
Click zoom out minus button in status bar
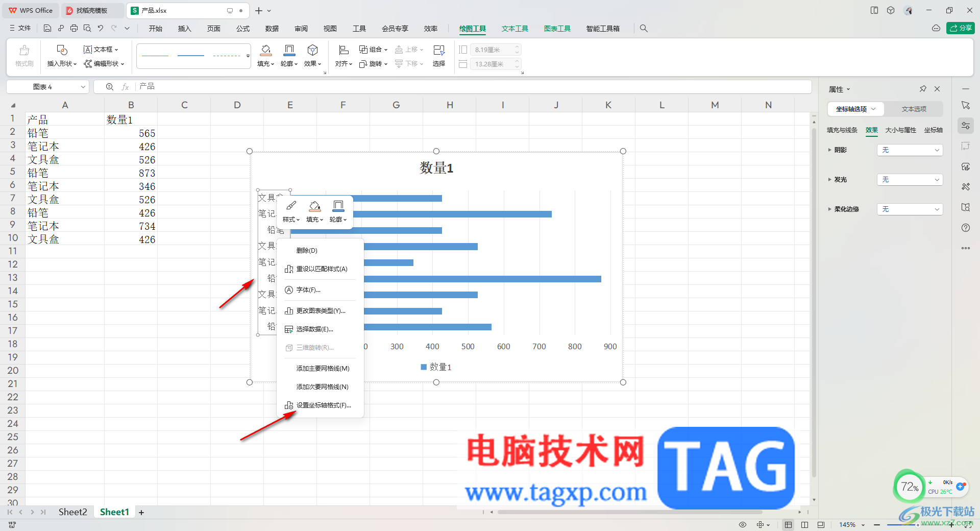876,524
